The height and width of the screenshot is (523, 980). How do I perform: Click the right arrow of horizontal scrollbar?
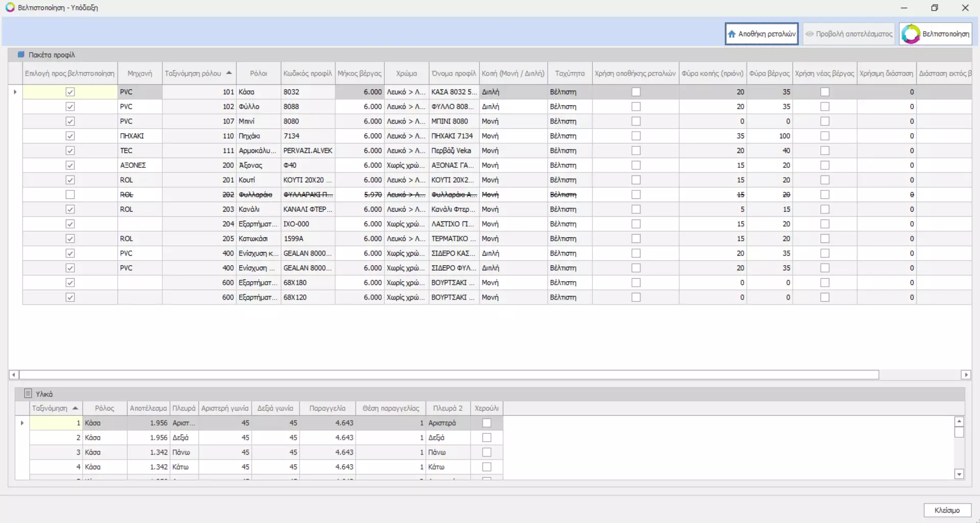966,375
